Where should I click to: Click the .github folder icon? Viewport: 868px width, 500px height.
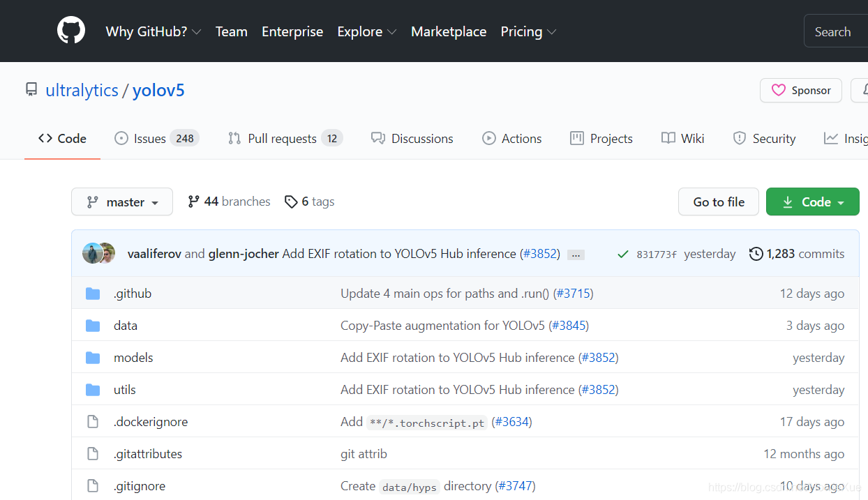[93, 294]
